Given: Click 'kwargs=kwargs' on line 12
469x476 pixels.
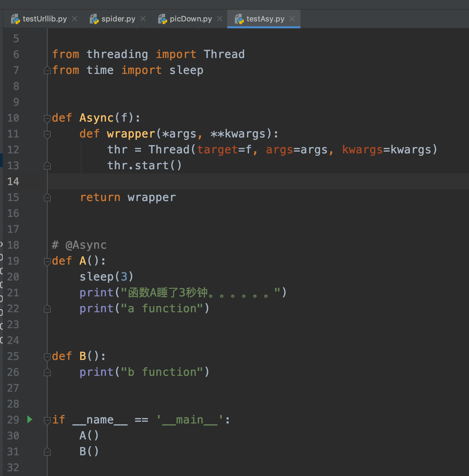Looking at the screenshot, I should (x=387, y=150).
